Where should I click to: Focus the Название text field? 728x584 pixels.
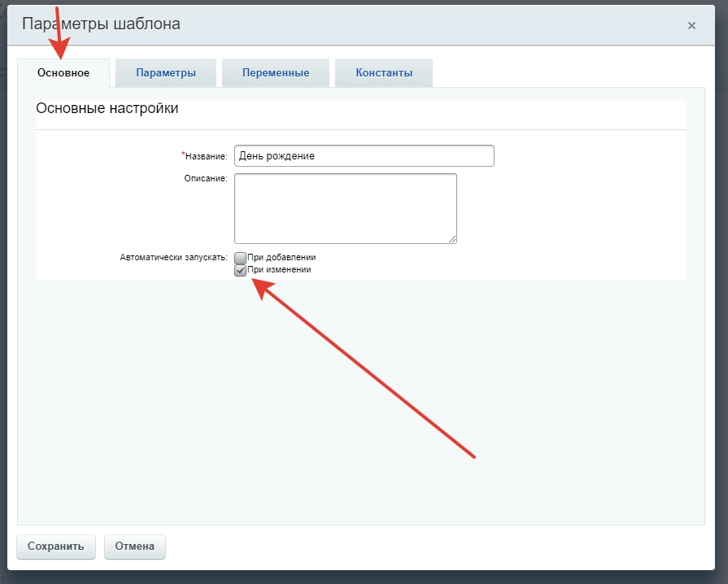point(364,156)
